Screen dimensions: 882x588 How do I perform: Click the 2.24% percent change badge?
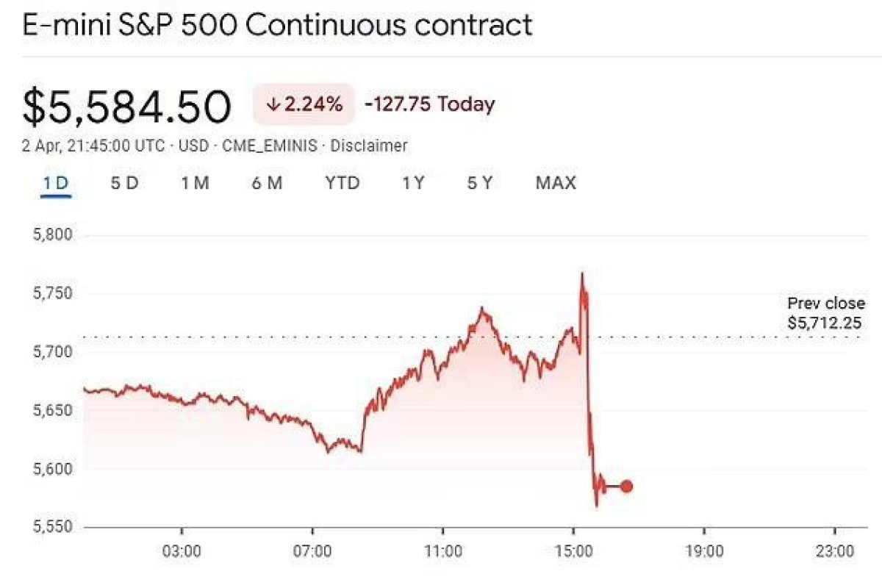click(x=304, y=104)
